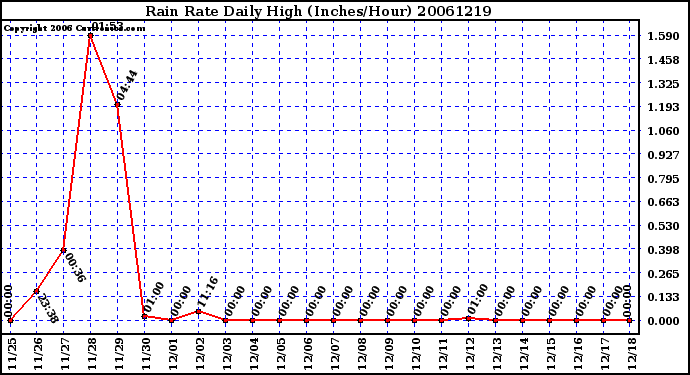Select the 1.193 y-axis value
690x375 pixels.
pyautogui.click(x=663, y=107)
